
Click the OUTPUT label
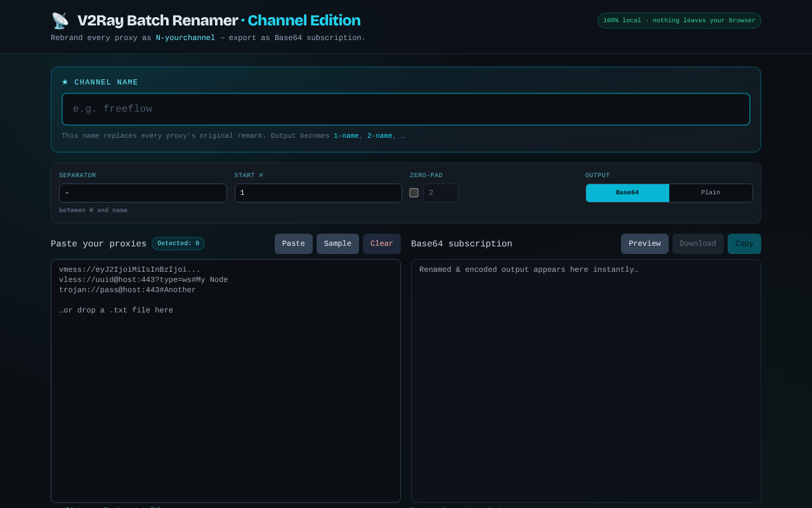point(598,175)
